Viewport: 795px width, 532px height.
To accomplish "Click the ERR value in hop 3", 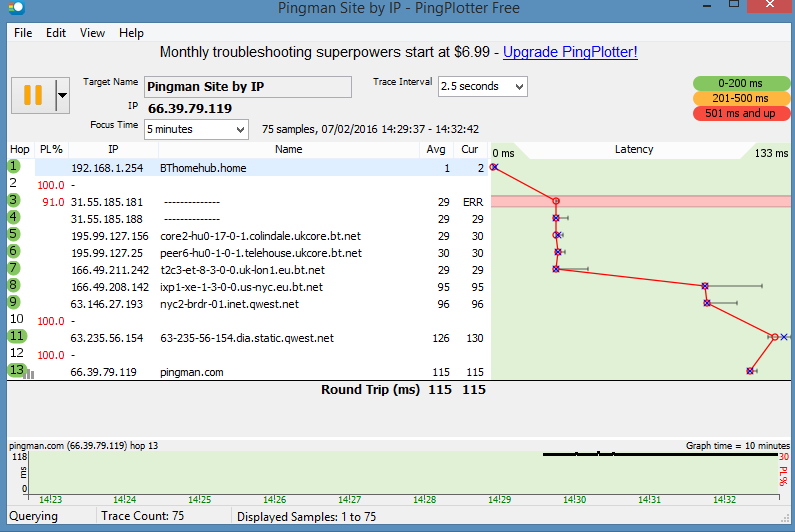I will (x=473, y=202).
